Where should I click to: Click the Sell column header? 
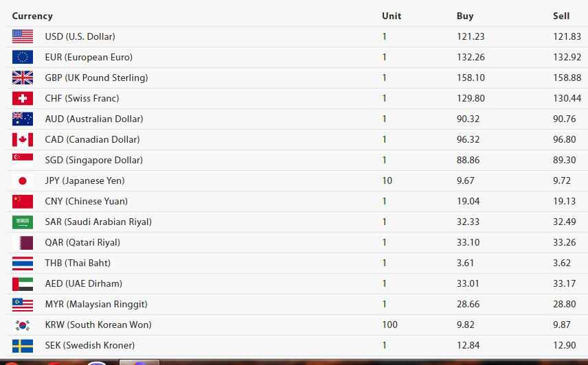561,16
